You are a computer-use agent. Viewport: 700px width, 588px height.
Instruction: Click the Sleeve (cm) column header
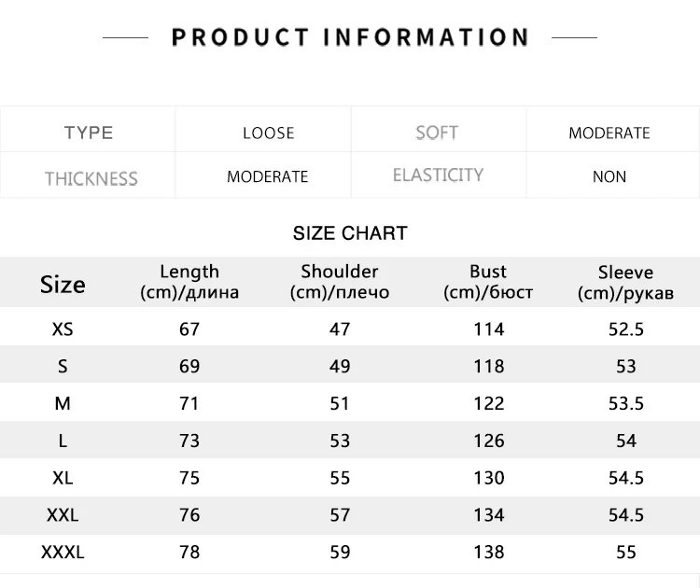click(625, 283)
